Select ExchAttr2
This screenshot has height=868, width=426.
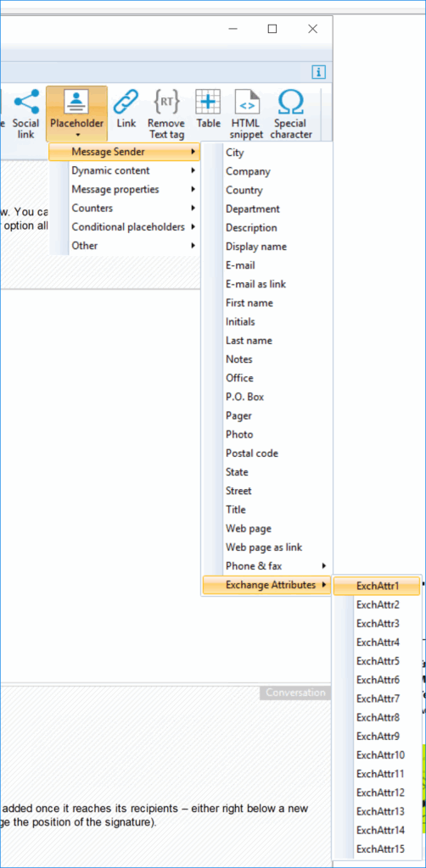(x=377, y=604)
